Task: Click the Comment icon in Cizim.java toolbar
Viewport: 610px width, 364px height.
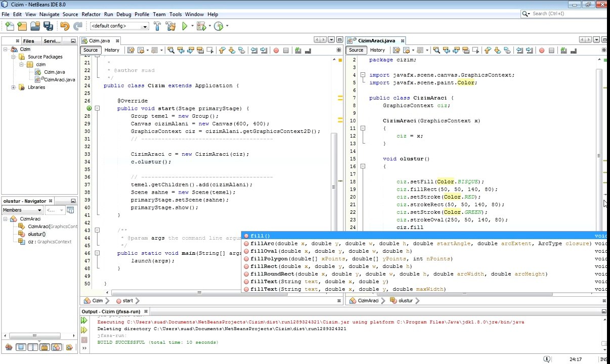Action: pos(298,50)
